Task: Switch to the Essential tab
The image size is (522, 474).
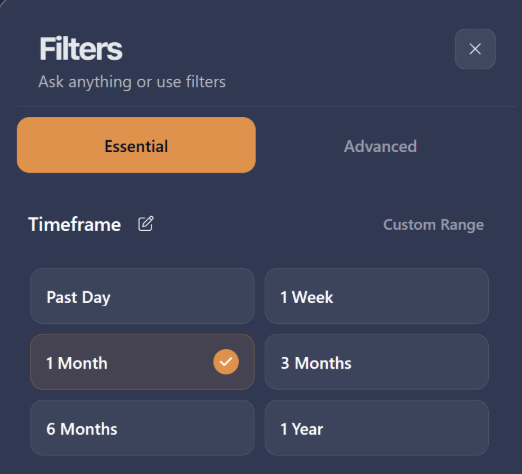Action: [136, 145]
